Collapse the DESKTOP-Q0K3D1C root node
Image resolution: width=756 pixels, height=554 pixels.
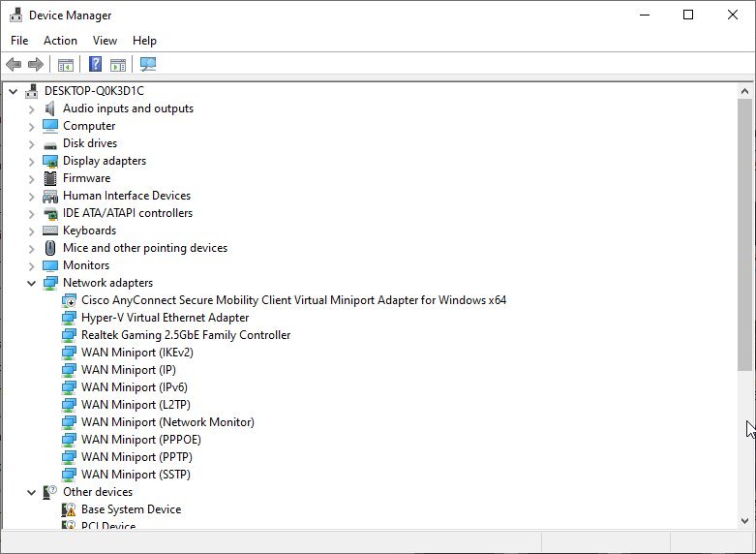point(13,91)
